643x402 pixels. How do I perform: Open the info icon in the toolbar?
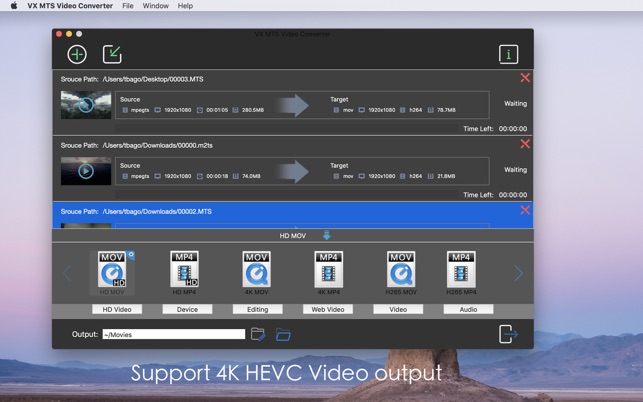point(508,55)
